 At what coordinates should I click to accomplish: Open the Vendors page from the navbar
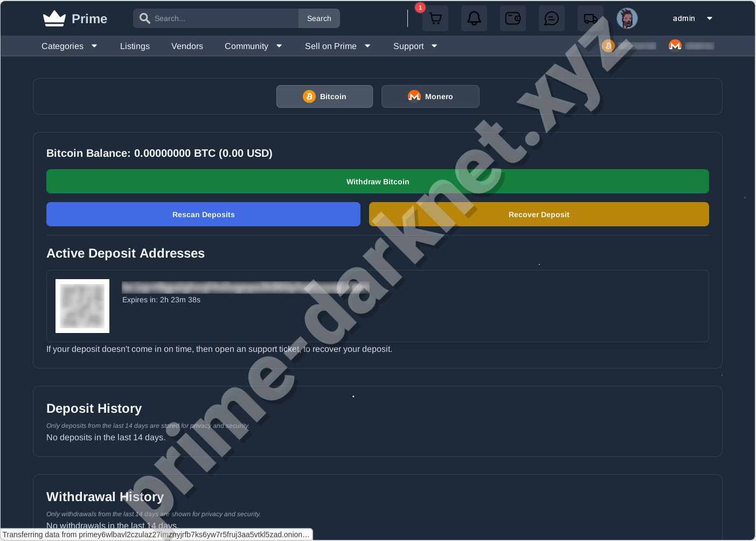coord(187,46)
